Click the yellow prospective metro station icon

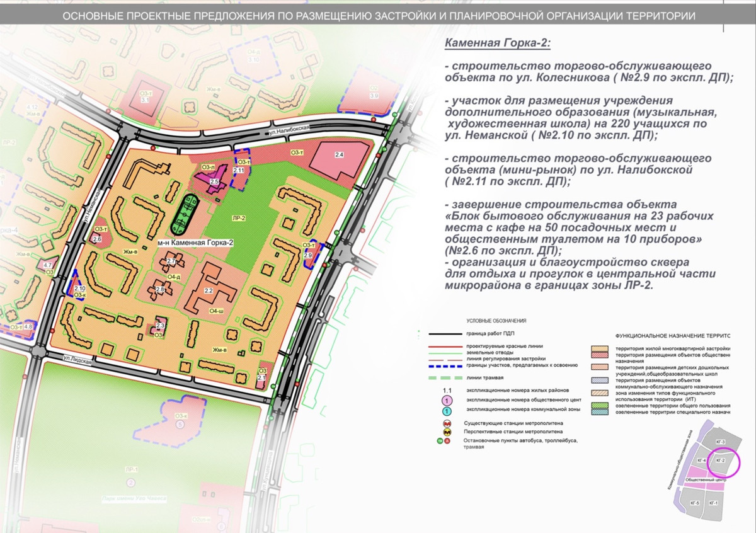coord(447,433)
